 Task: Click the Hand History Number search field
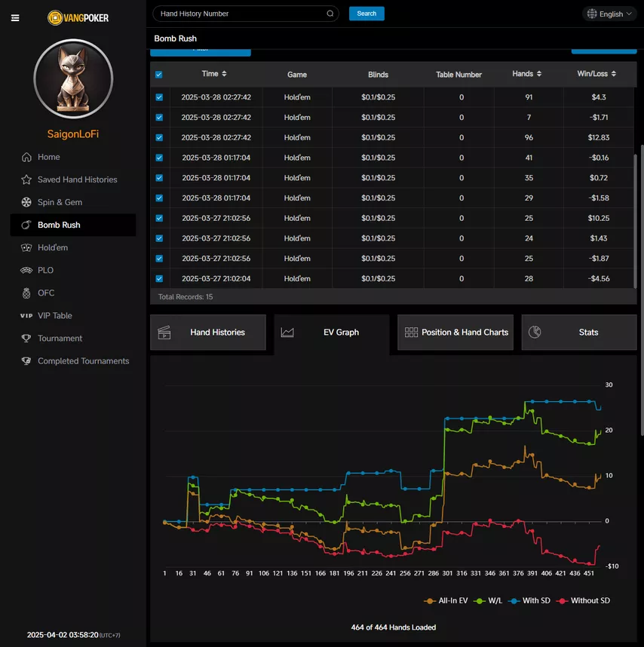click(x=240, y=14)
